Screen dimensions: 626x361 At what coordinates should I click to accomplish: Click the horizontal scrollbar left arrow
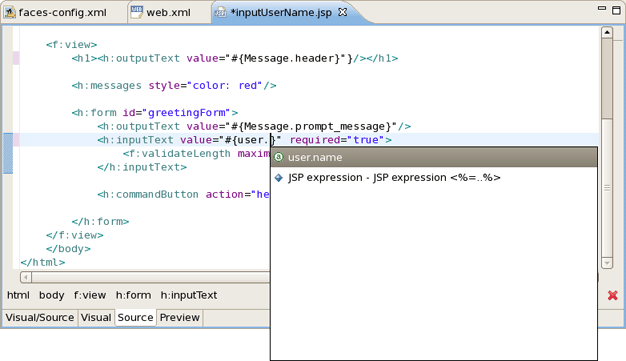click(26, 277)
